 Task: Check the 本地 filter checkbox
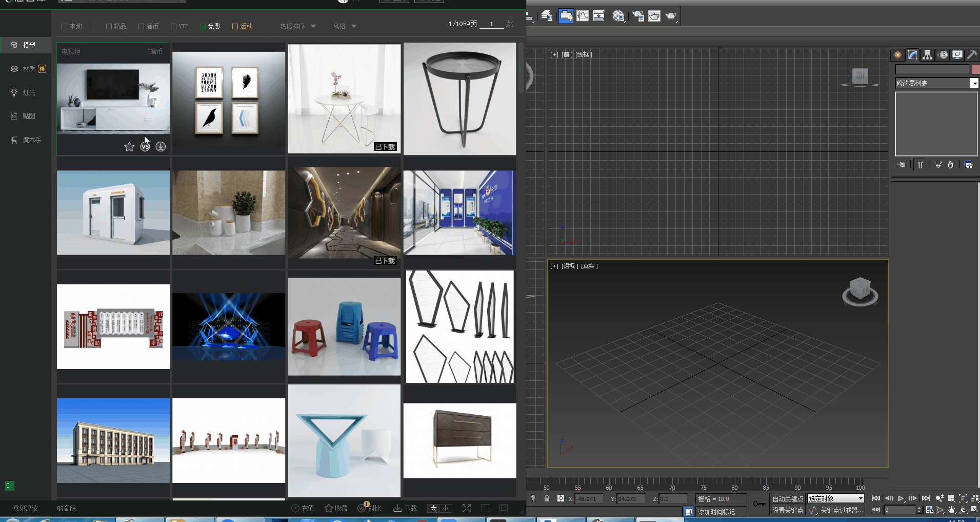[65, 26]
